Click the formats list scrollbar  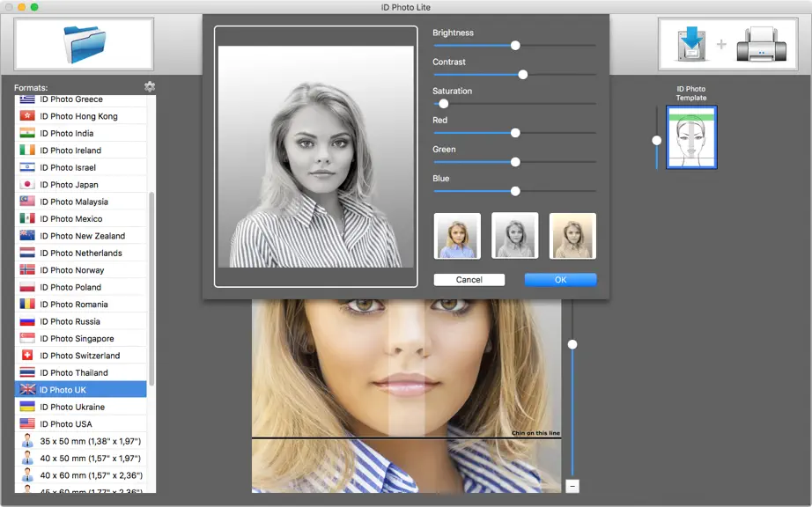point(151,289)
